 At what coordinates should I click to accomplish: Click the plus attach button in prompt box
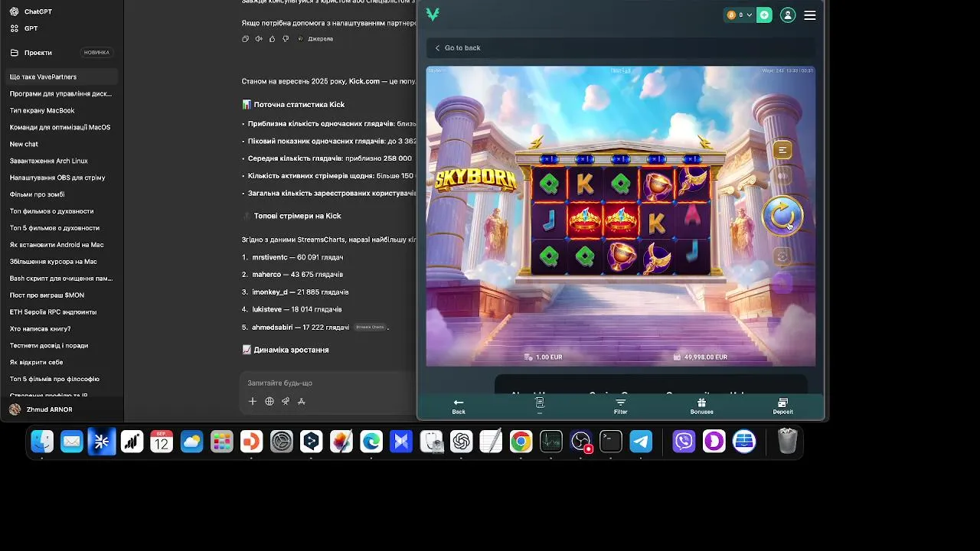253,401
